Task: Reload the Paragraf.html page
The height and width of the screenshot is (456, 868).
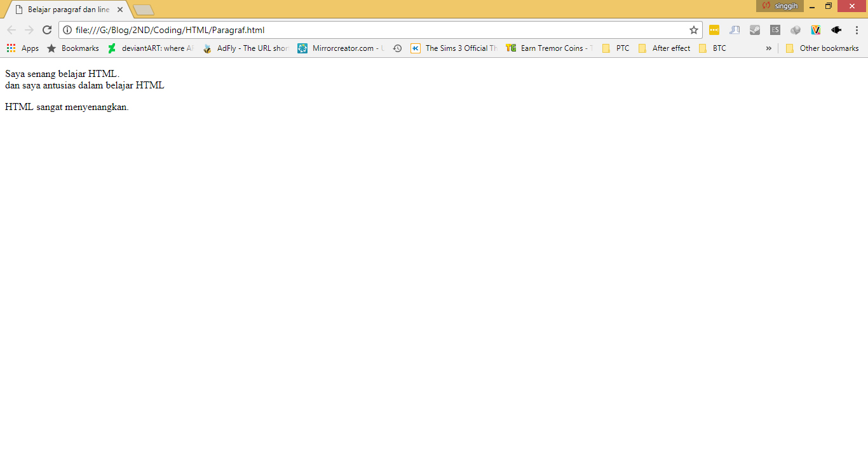Action: 46,29
